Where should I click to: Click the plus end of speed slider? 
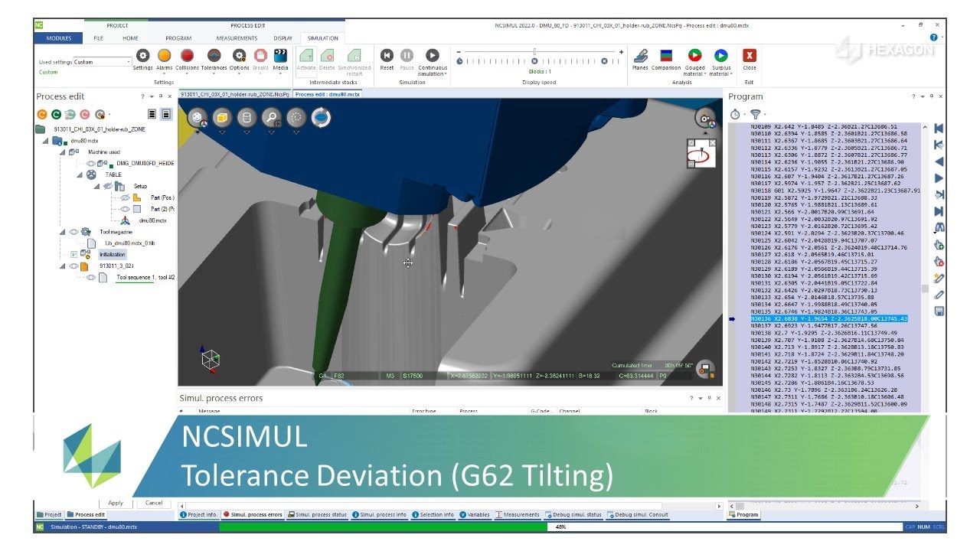621,52
